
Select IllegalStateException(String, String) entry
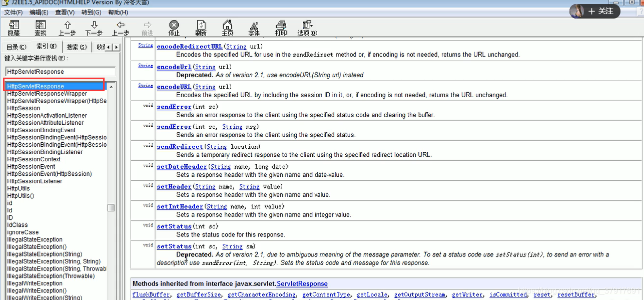pos(54,261)
